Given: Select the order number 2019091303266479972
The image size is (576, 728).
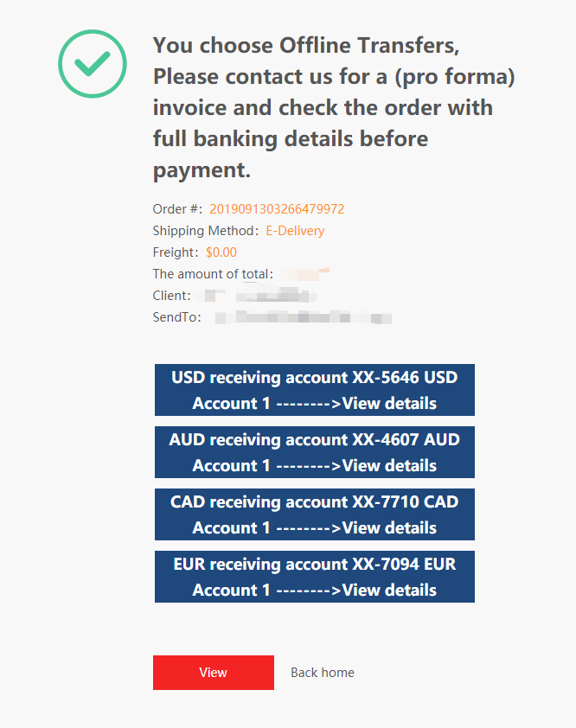Looking at the screenshot, I should (277, 209).
